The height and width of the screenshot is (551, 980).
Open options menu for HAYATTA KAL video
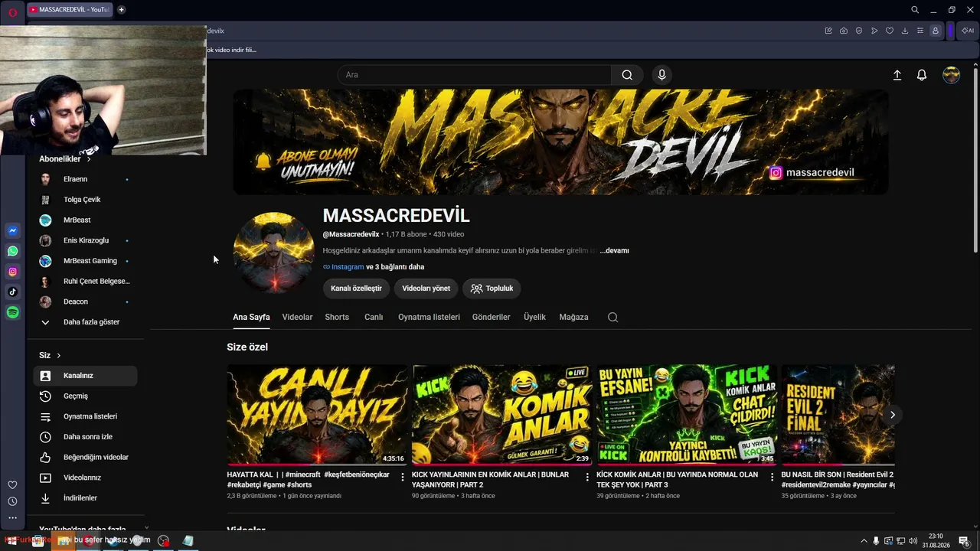pos(403,477)
